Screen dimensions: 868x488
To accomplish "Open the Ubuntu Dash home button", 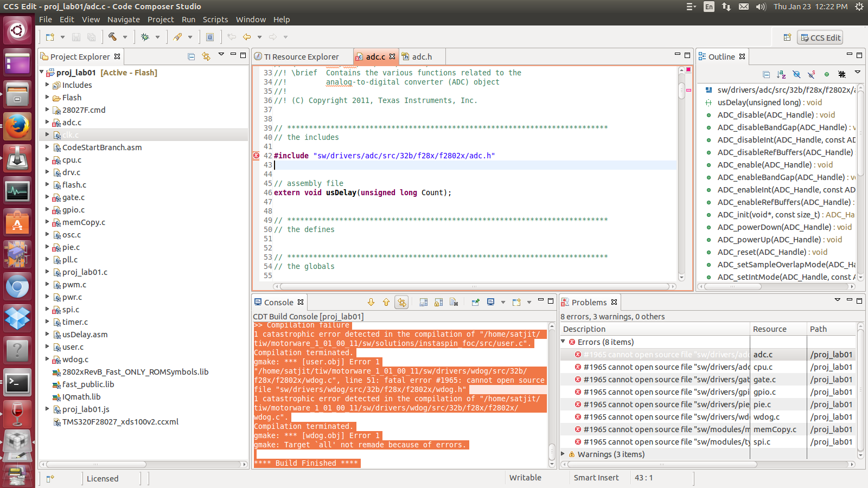I will tap(17, 30).
